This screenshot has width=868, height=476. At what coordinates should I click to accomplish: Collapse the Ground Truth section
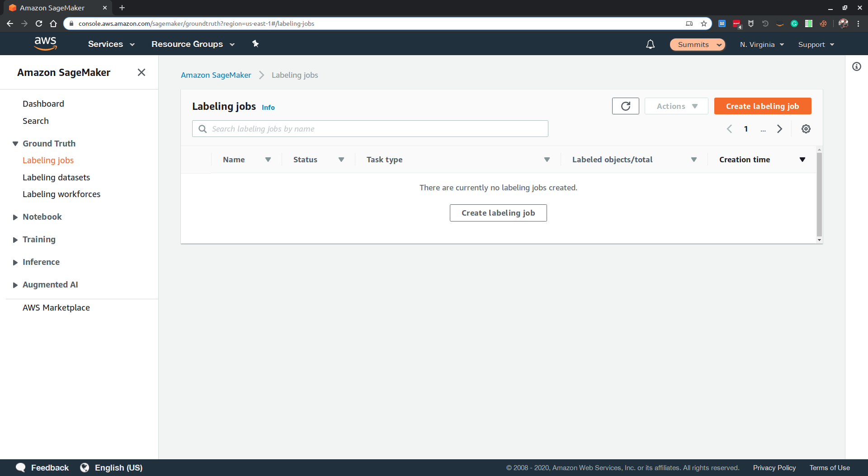15,144
